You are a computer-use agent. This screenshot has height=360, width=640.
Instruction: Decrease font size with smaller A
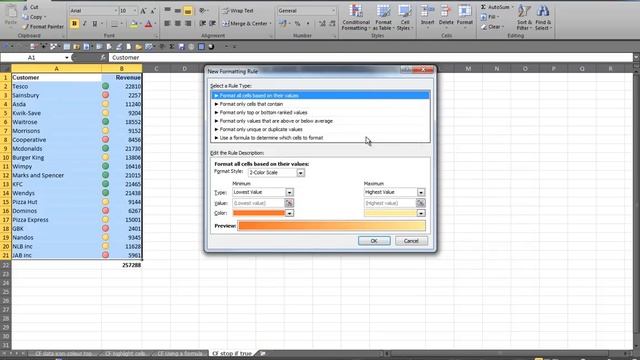[153, 11]
